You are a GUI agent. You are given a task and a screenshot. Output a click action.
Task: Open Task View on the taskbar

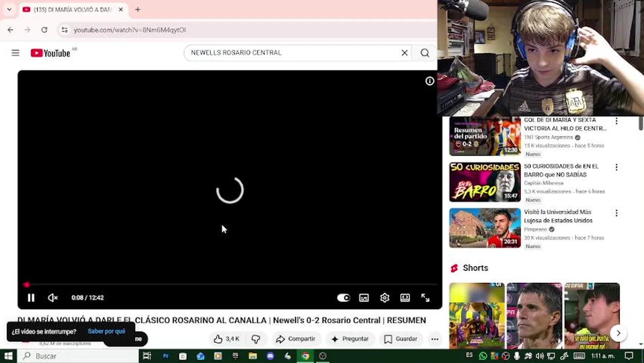click(x=147, y=356)
